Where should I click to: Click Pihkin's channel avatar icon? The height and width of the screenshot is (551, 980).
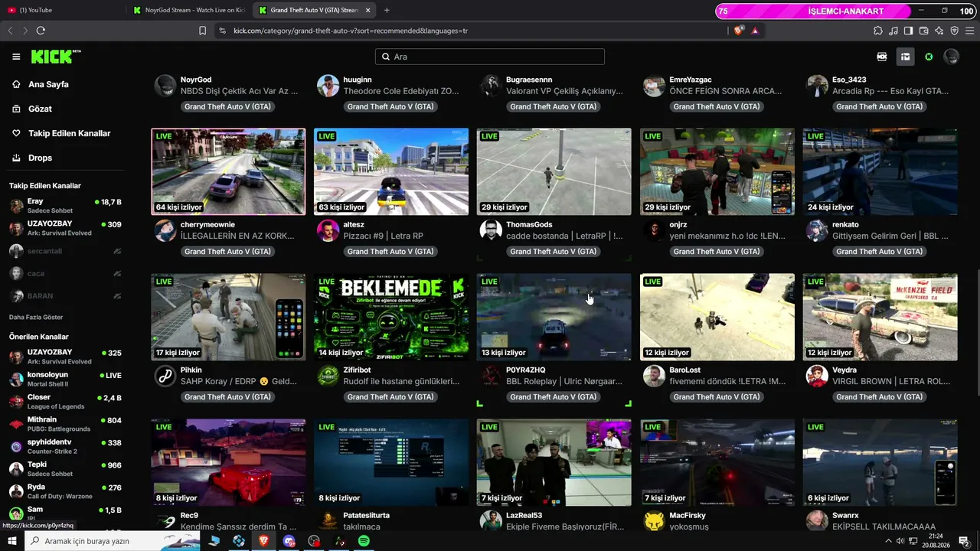click(165, 376)
